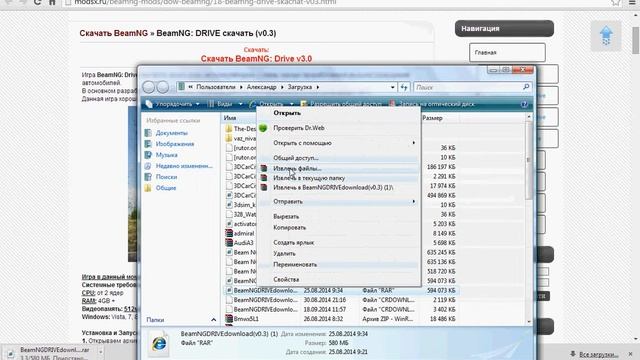Open dropdown arrow on downloaded rar item
Viewport: 640px width, 360px height.
(101, 351)
